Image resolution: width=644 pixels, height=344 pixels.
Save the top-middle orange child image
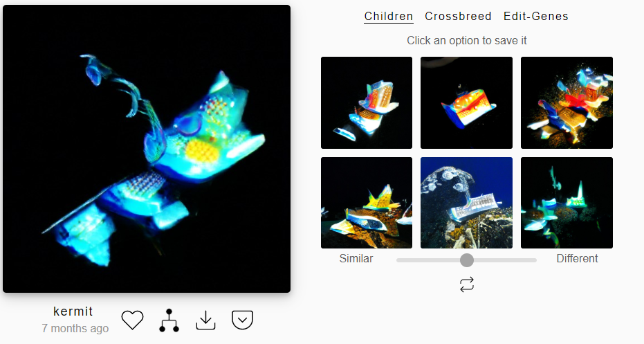tap(466, 102)
